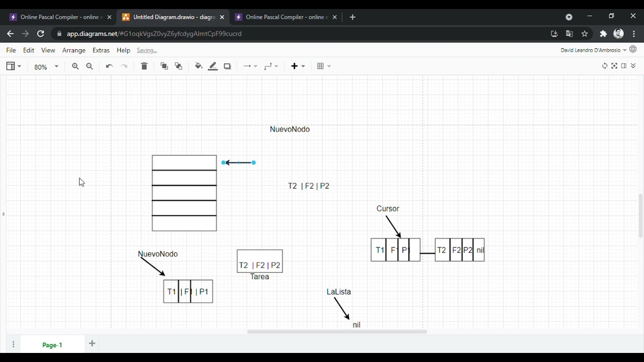
Task: Go back in browser history
Action: click(10, 34)
